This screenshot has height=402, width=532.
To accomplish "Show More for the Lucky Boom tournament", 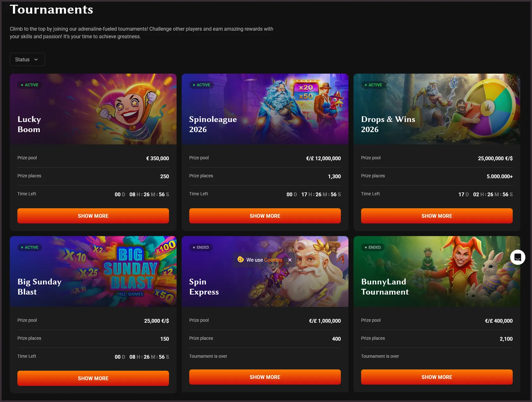I will [x=93, y=216].
